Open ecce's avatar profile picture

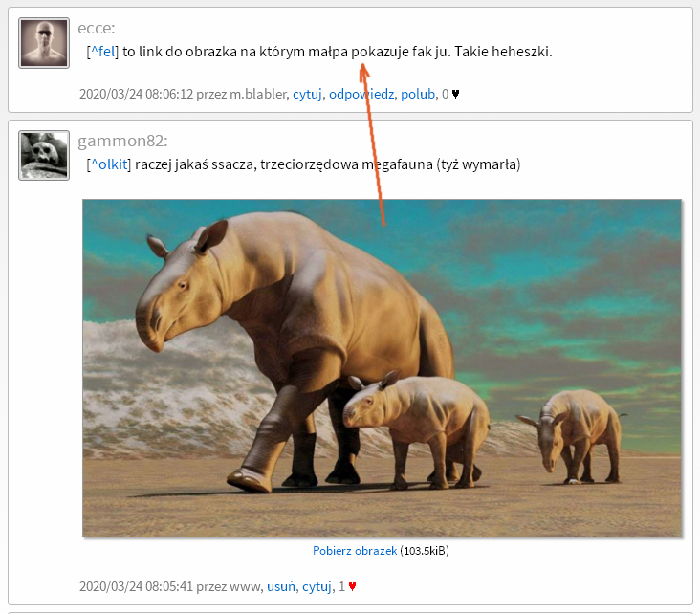[x=44, y=43]
